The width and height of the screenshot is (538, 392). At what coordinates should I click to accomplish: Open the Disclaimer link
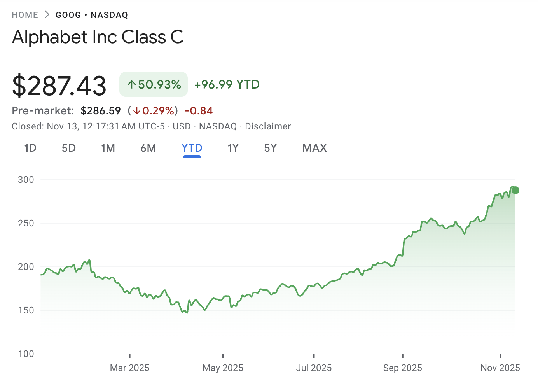267,126
